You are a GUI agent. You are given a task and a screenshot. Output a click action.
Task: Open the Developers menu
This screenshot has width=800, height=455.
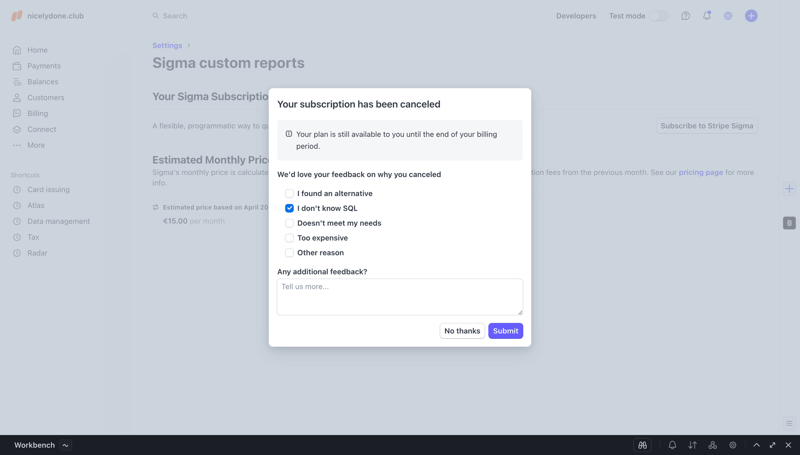(x=576, y=16)
